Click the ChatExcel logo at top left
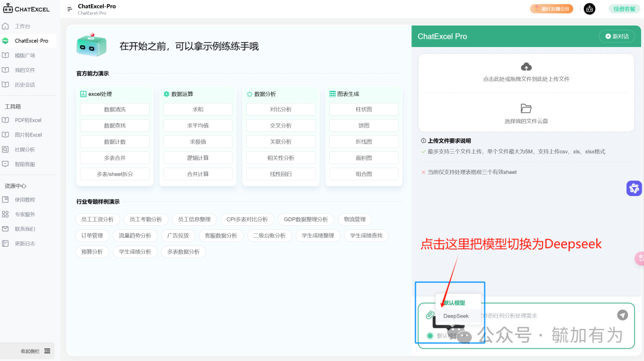The image size is (644, 361). (x=26, y=8)
